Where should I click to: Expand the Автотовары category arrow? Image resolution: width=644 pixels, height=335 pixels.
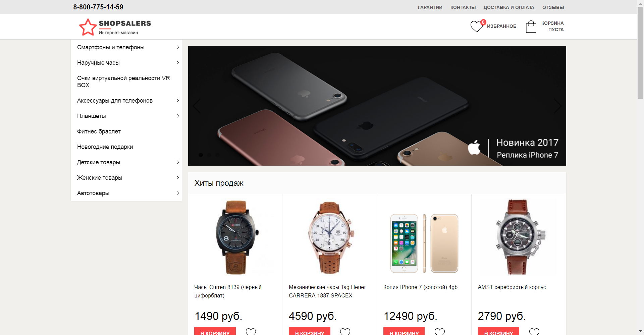pyautogui.click(x=178, y=193)
